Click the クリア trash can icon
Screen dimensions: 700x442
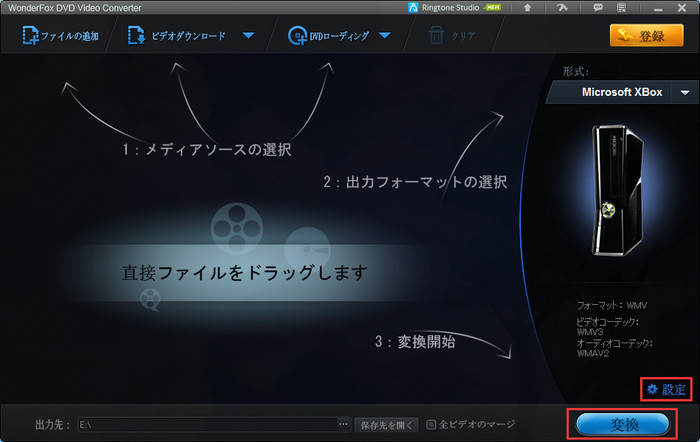point(436,35)
